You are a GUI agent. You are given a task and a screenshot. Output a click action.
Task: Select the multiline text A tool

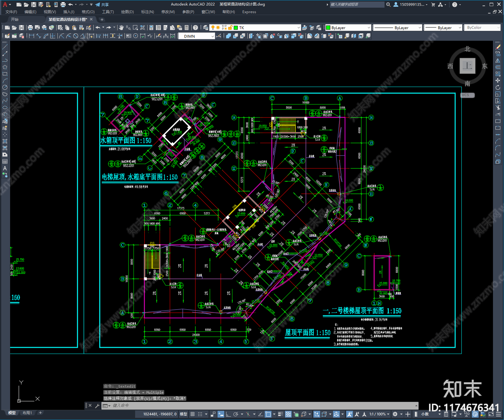5,168
